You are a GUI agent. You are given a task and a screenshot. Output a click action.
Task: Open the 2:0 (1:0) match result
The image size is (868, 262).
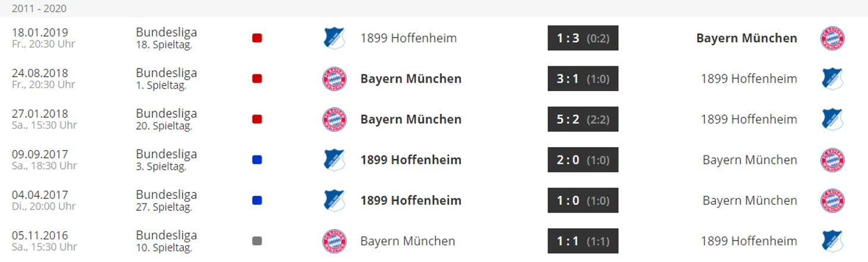(x=583, y=160)
